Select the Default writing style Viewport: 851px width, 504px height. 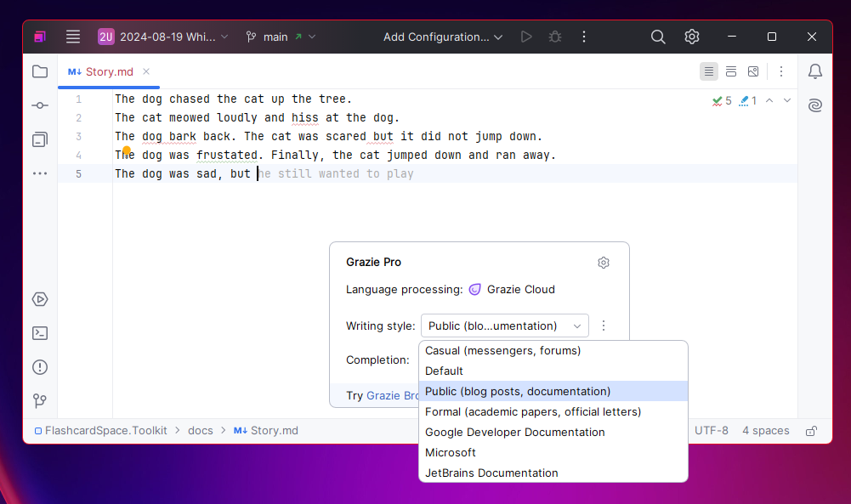tap(553, 371)
